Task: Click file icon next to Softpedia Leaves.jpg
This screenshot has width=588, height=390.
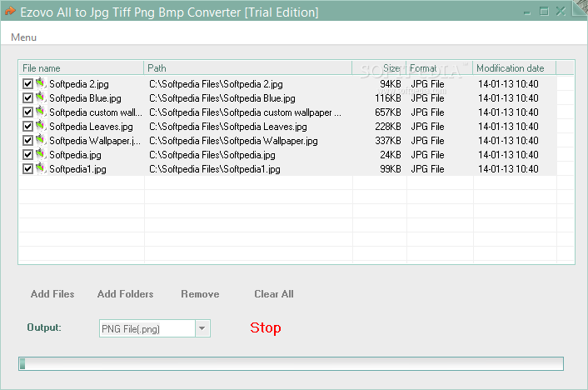Action: [x=41, y=126]
